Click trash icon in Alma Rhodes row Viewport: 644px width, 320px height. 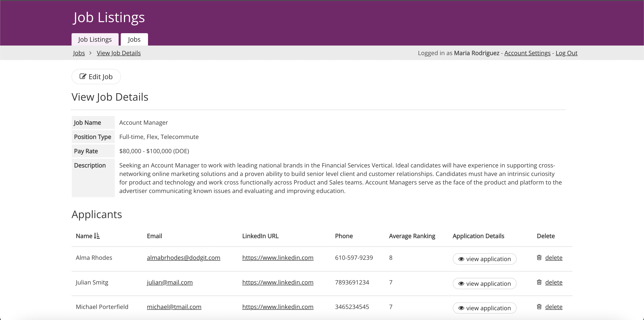(539, 257)
